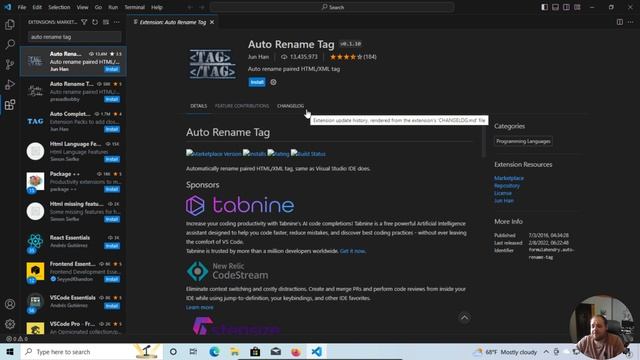Open Microsoft Edge from taskbar

click(x=214, y=351)
